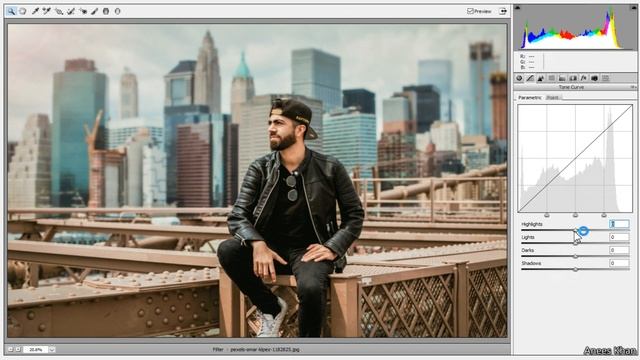Open the Presets panel icon
Image resolution: width=640 pixels, height=360 pixels.
[x=605, y=78]
